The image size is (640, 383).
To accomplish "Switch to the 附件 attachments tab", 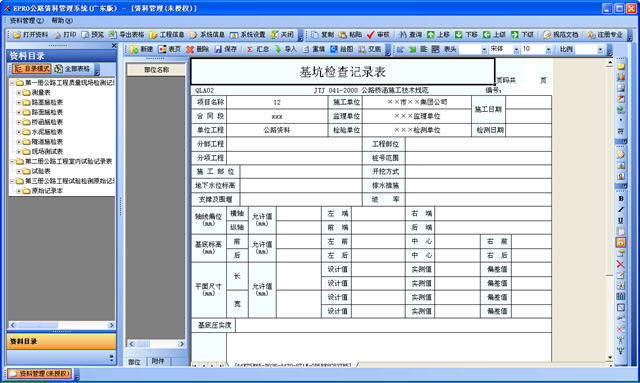I will [158, 361].
